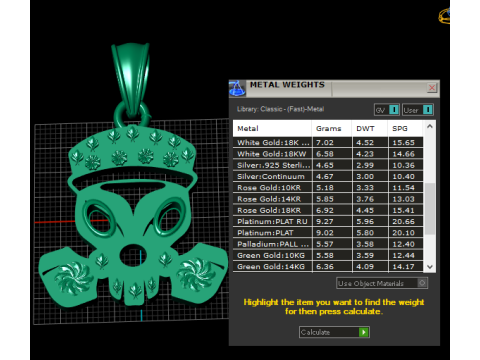Click the metal list scrollbar thumb

pyautogui.click(x=430, y=208)
